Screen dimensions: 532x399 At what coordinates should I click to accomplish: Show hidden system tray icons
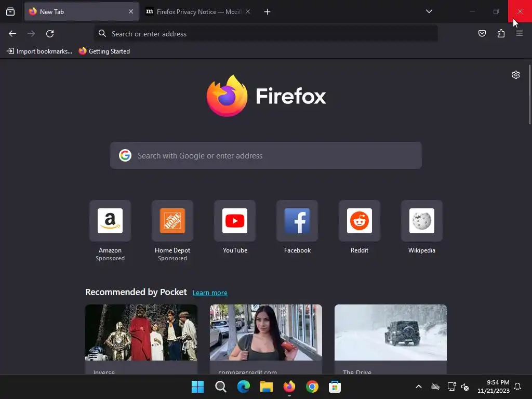419,387
